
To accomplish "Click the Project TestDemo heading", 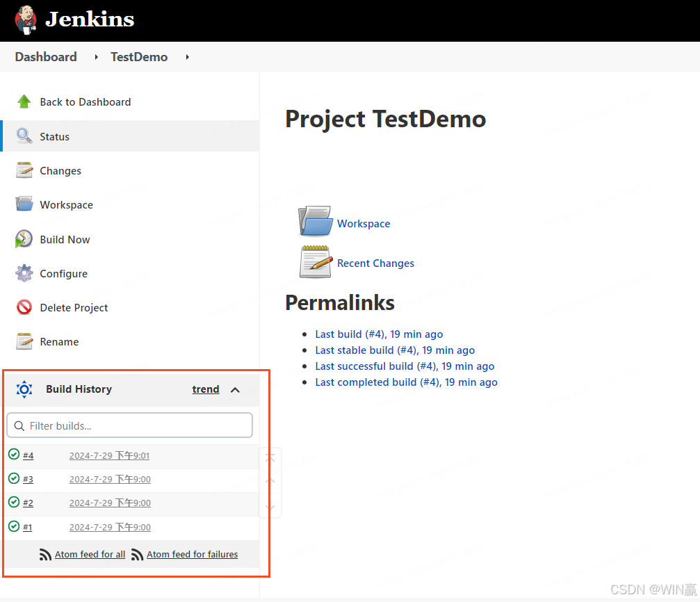I will [386, 119].
